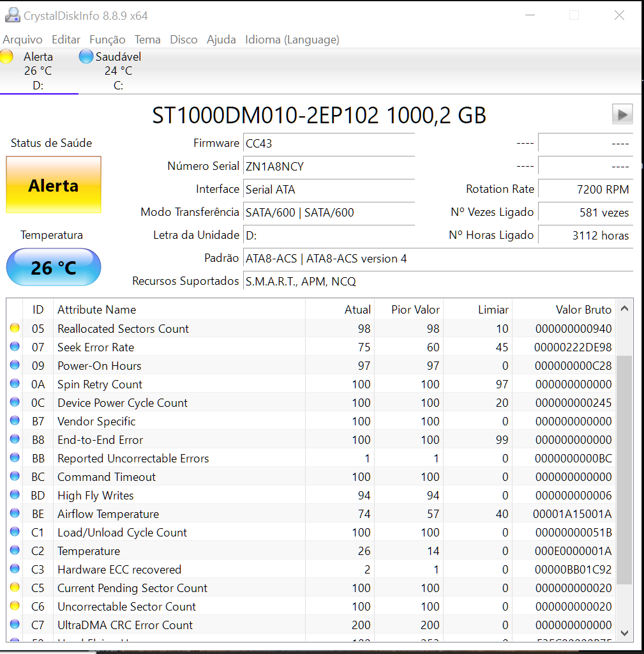The height and width of the screenshot is (654, 644).
Task: Select the Uncorrectable Sector Count row name
Action: [126, 607]
